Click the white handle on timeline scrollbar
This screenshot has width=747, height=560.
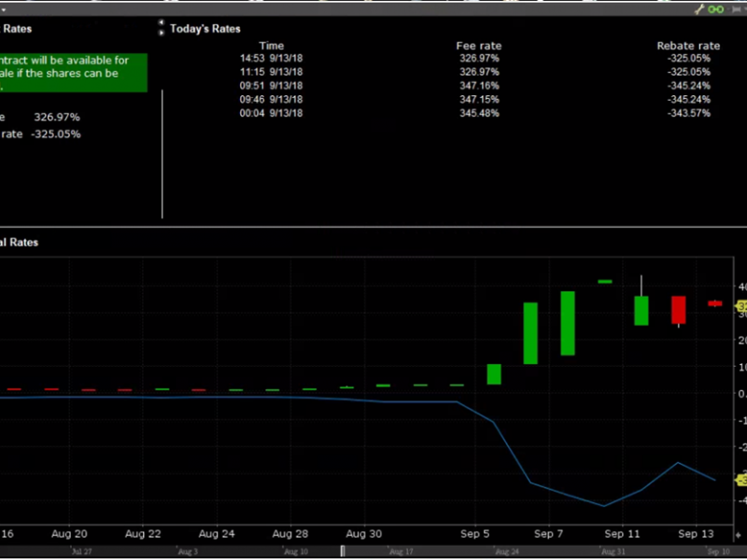(x=342, y=552)
